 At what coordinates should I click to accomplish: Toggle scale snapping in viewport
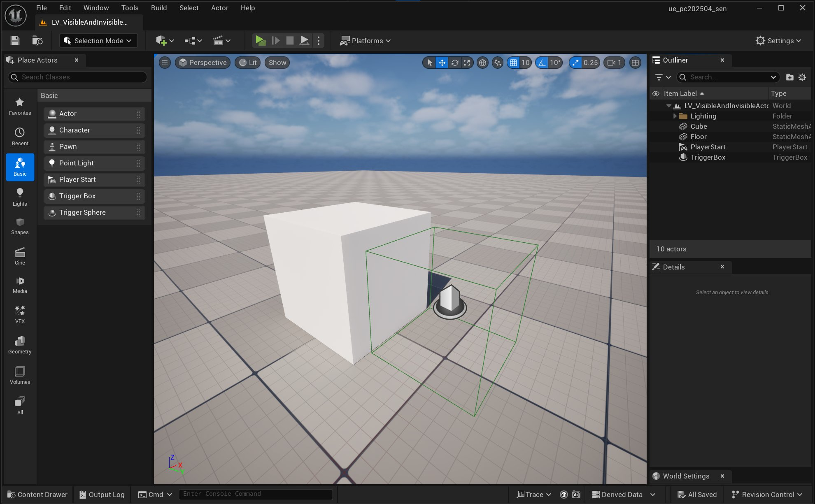pos(575,63)
